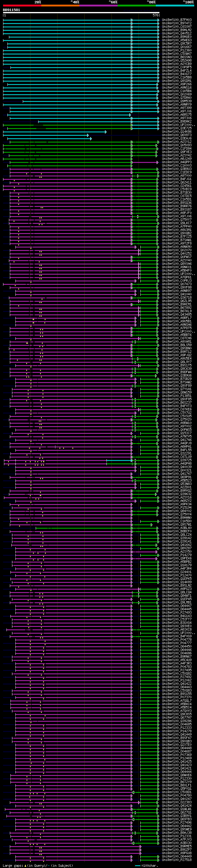
Task: Click the cyan ~100% identity legend bar
Action: pos(175,6)
